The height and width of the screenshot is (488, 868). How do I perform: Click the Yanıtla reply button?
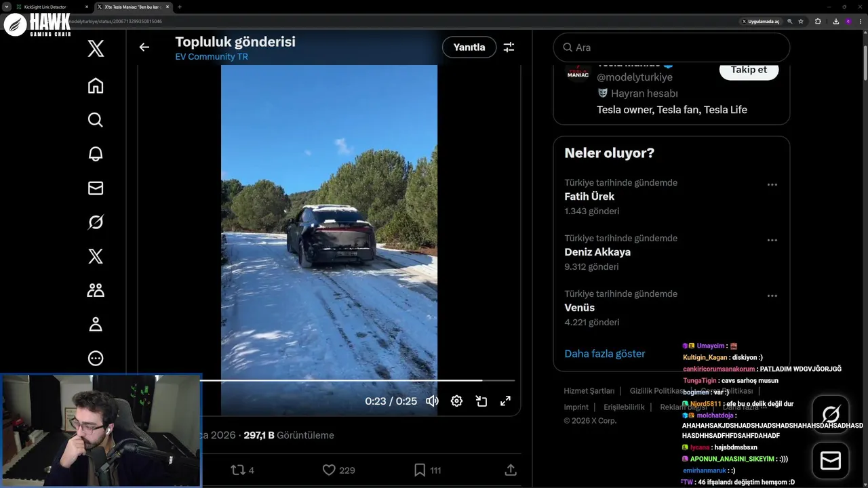click(x=469, y=47)
